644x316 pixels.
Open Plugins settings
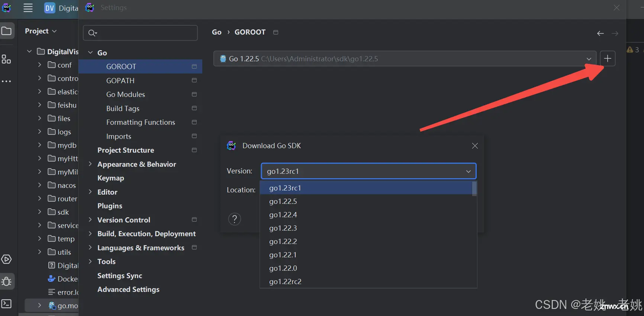point(110,206)
